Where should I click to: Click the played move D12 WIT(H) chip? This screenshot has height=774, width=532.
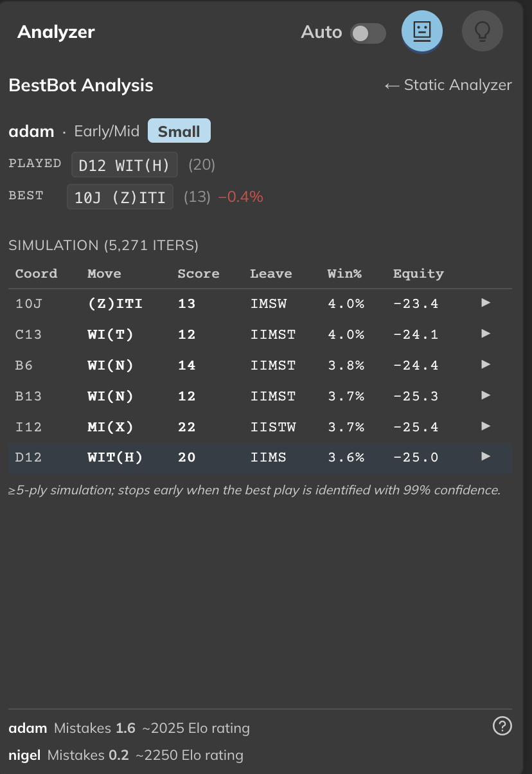[x=124, y=165]
